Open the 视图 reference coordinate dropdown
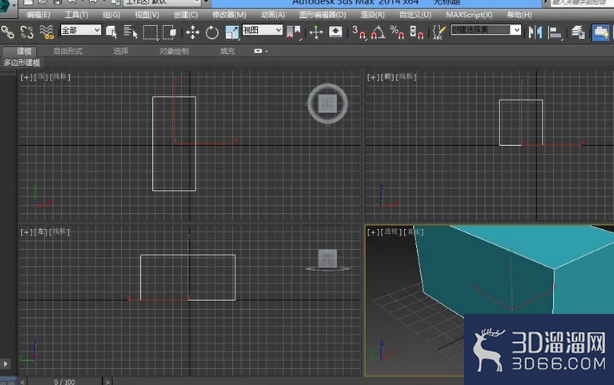The height and width of the screenshot is (385, 614). pyautogui.click(x=262, y=30)
